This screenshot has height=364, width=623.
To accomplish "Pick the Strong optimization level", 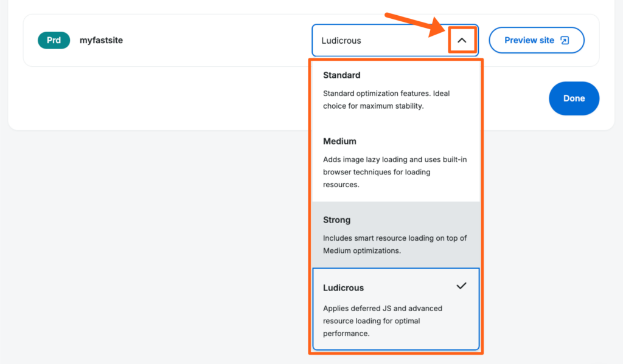I will [395, 235].
